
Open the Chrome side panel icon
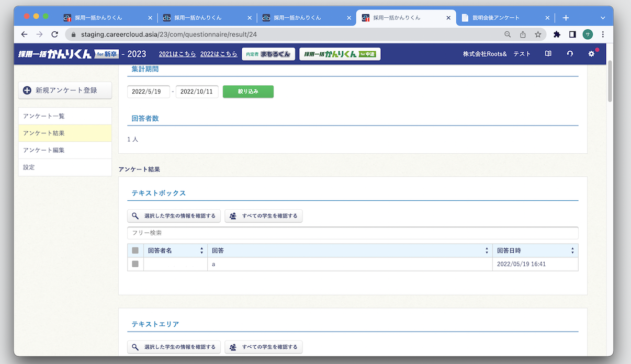click(572, 35)
